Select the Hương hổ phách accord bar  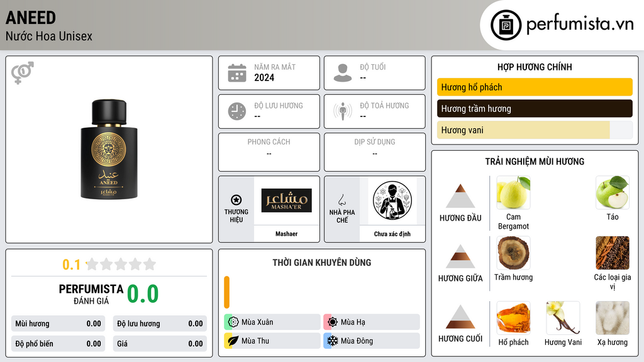535,87
